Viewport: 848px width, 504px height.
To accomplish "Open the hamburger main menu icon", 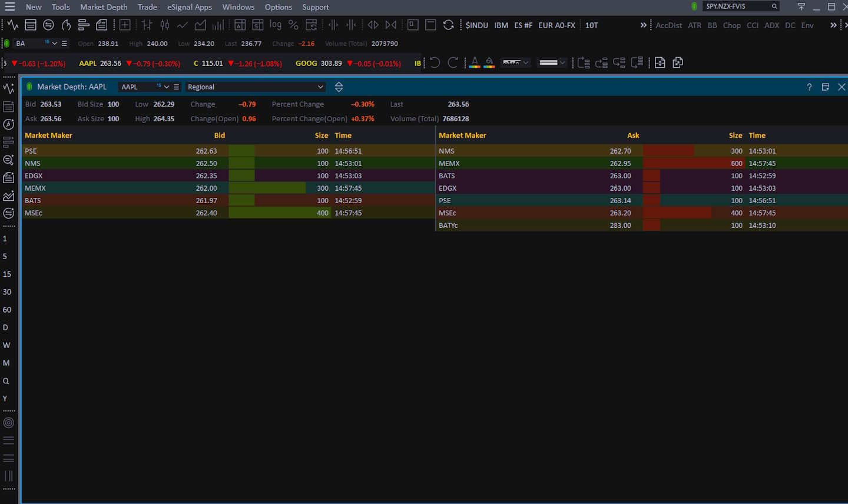I will [x=9, y=7].
